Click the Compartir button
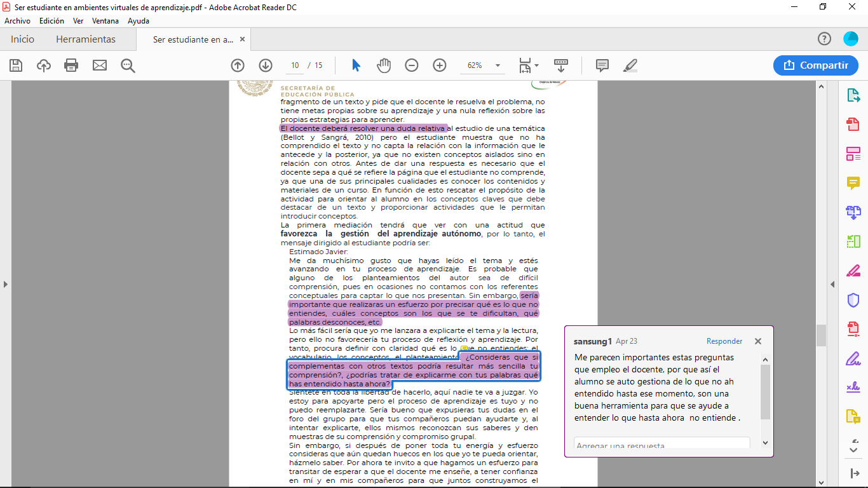 pos(816,65)
